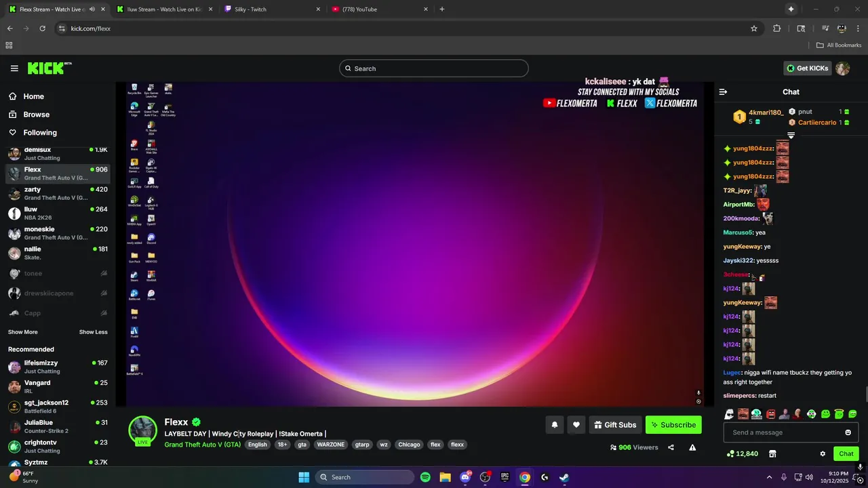
Task: Click the Get KICKs button
Action: coord(807,68)
